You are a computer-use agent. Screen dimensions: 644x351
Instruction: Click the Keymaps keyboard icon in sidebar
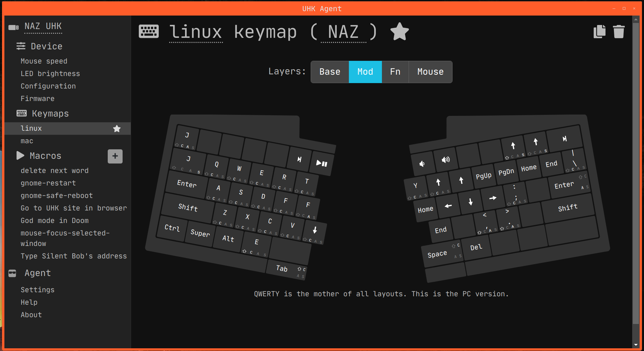[x=22, y=113]
